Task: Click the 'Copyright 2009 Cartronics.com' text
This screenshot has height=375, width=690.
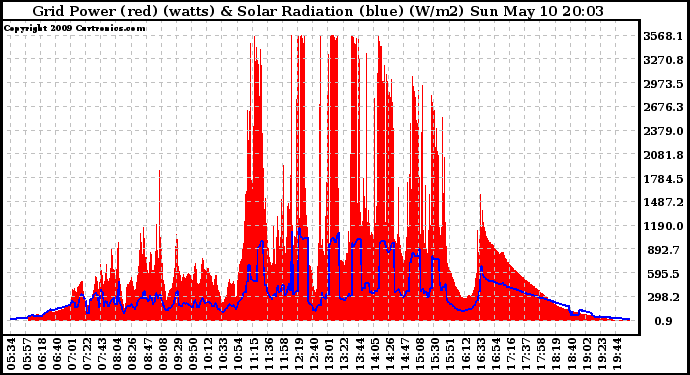Action: [74, 28]
